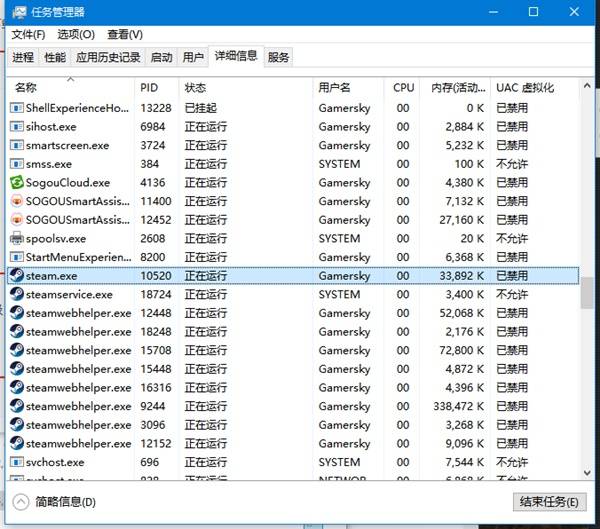This screenshot has height=529, width=600.
Task: Click the steam.exe process icon
Action: coord(17,276)
